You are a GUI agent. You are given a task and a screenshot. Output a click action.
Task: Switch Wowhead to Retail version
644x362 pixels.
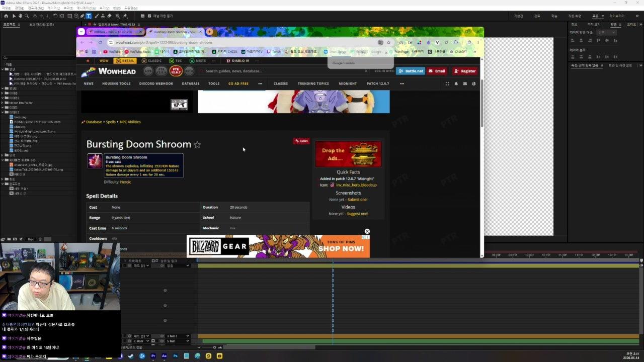point(125,61)
